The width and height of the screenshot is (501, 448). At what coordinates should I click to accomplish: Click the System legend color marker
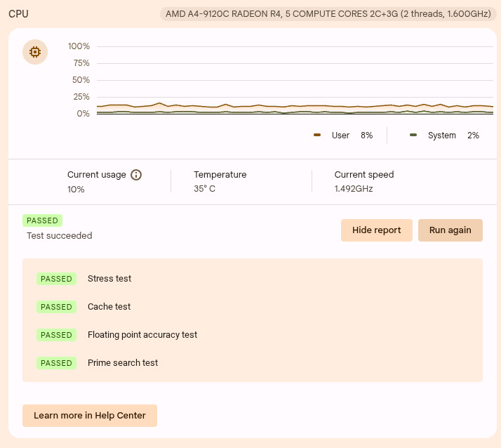click(413, 135)
